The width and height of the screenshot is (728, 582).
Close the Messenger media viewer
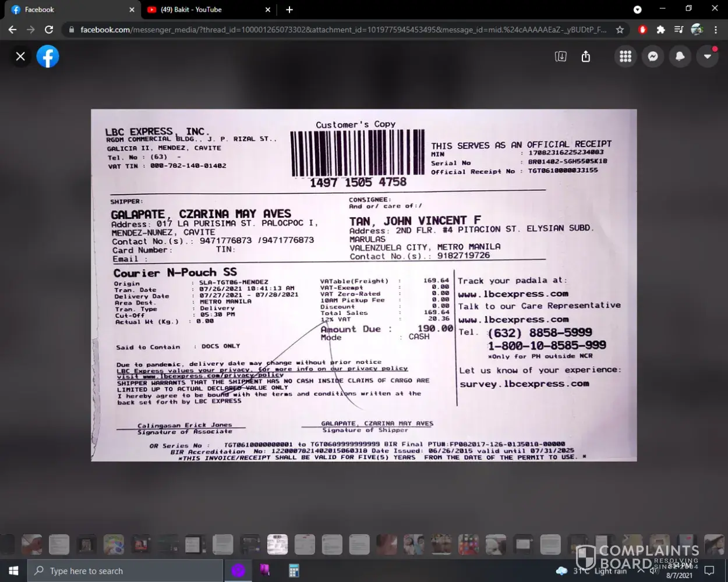[x=20, y=56]
